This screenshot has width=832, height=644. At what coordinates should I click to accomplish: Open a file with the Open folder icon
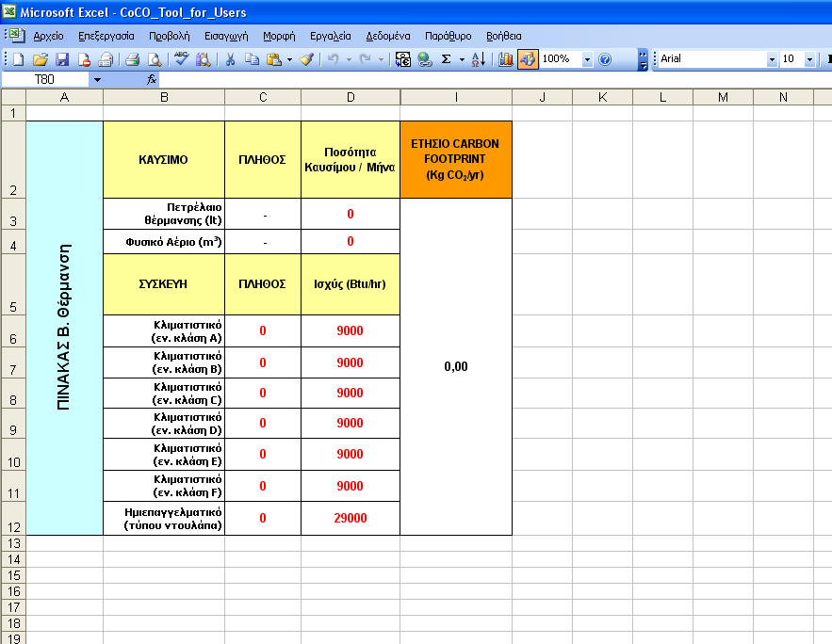tap(41, 59)
